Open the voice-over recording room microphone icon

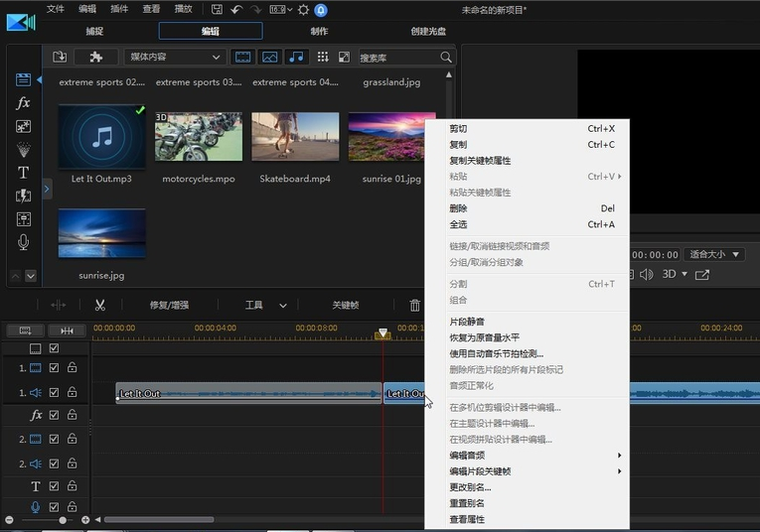click(23, 242)
